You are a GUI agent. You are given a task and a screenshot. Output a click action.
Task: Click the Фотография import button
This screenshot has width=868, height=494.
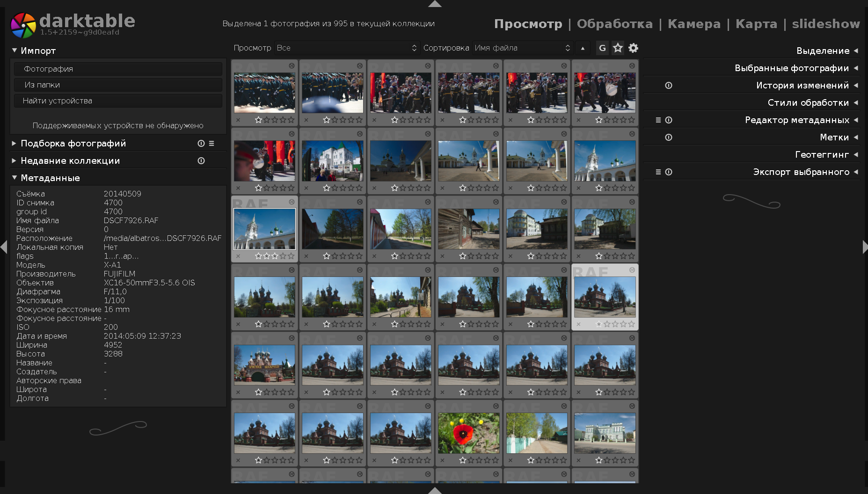tap(118, 69)
